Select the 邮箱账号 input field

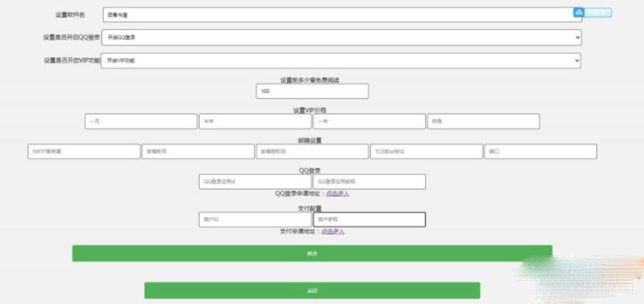coord(197,152)
